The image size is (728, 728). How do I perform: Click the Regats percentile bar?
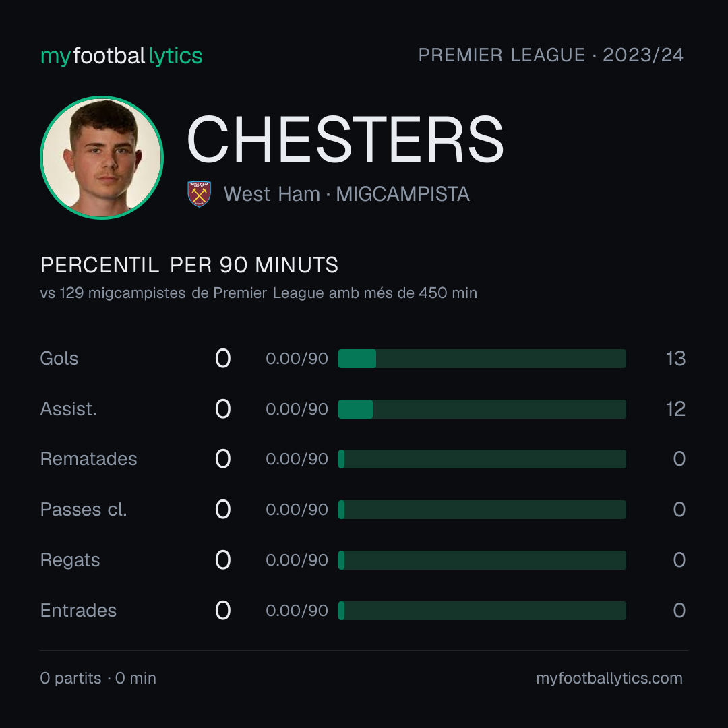pyautogui.click(x=482, y=560)
